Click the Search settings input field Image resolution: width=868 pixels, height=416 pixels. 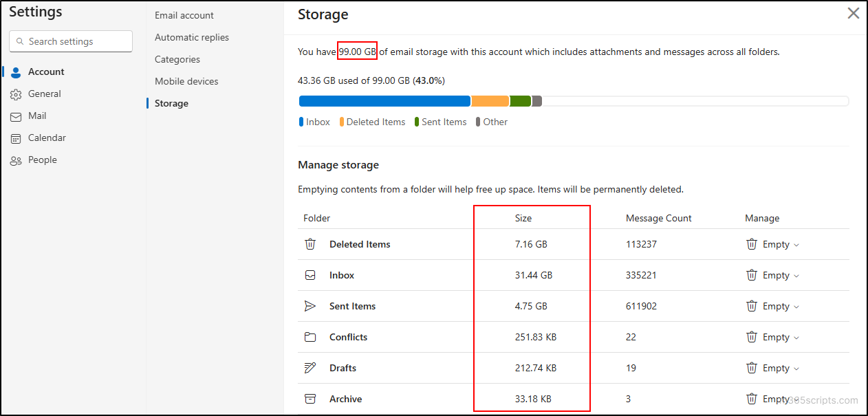click(71, 41)
